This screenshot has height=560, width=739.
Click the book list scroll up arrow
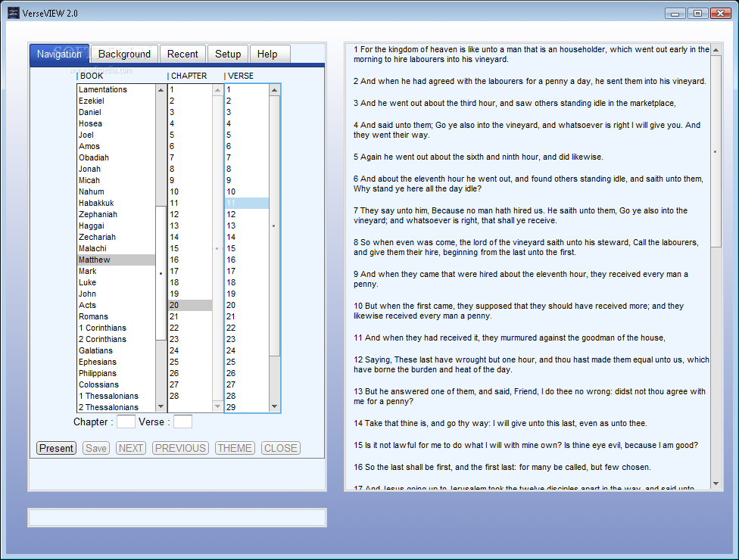[161, 89]
